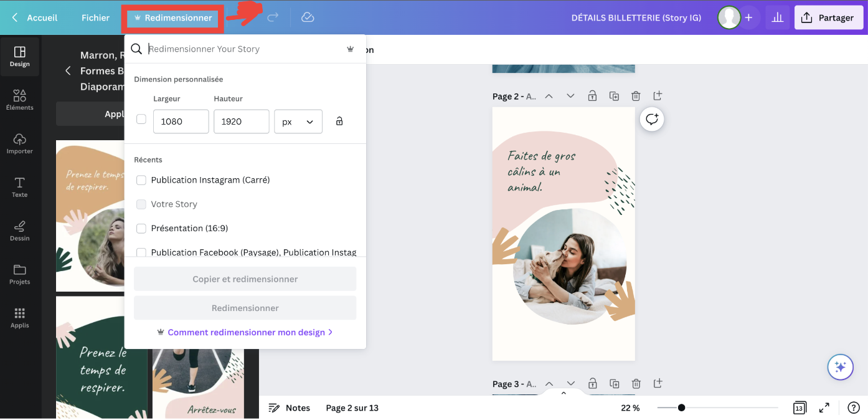Adjust the zoom slider
The width and height of the screenshot is (868, 420).
point(682,407)
